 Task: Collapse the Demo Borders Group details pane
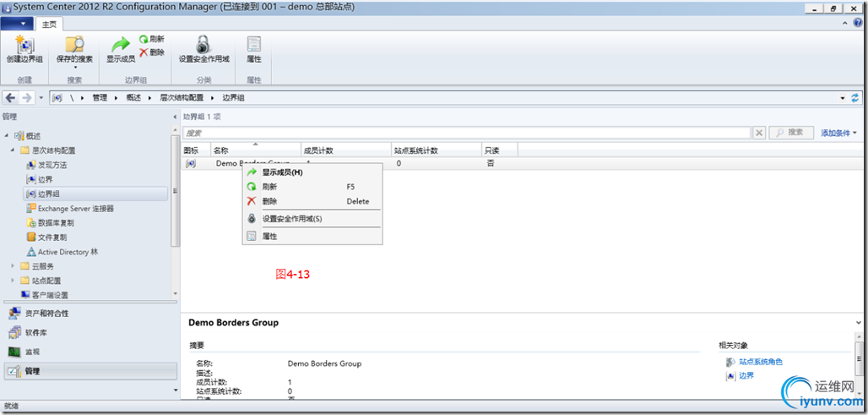[x=858, y=322]
